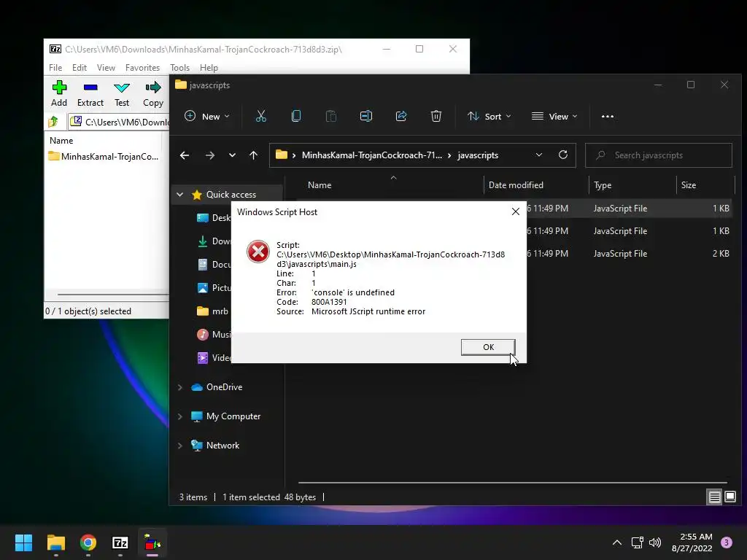This screenshot has height=560, width=747.
Task: Click the Refresh icon in Explorer
Action: click(x=563, y=155)
